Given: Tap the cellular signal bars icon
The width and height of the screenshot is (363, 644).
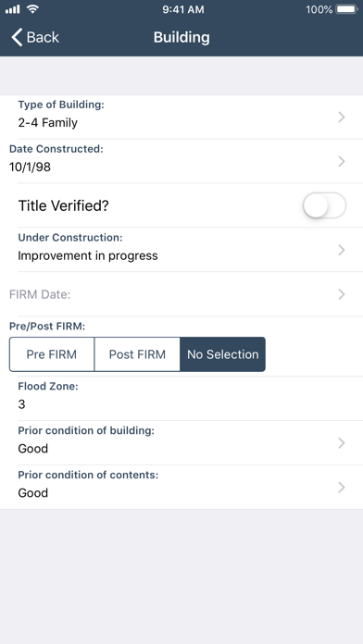Looking at the screenshot, I should pos(13,9).
